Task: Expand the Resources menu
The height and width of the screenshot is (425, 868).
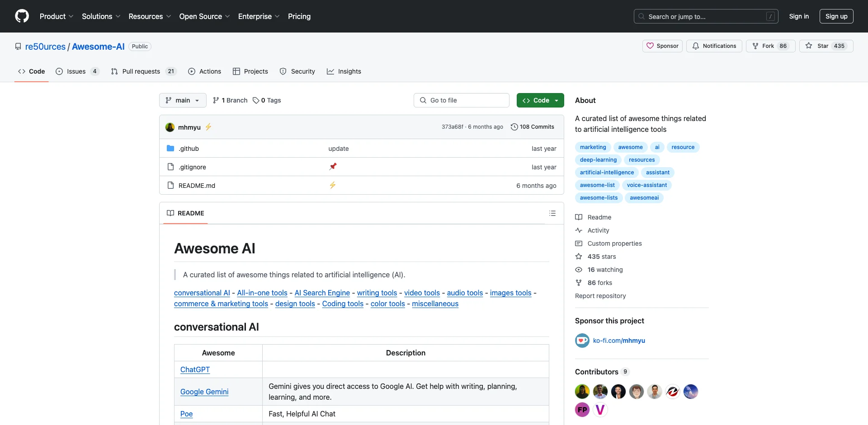Action: click(150, 16)
